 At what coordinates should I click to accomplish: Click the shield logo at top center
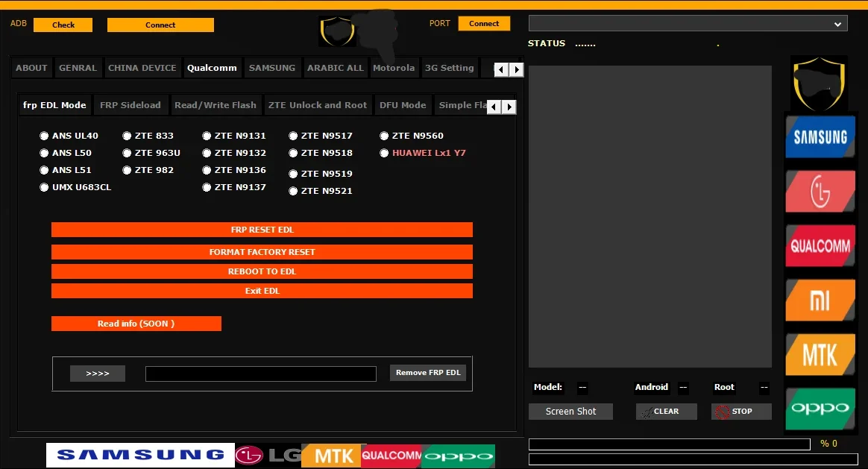pos(337,31)
